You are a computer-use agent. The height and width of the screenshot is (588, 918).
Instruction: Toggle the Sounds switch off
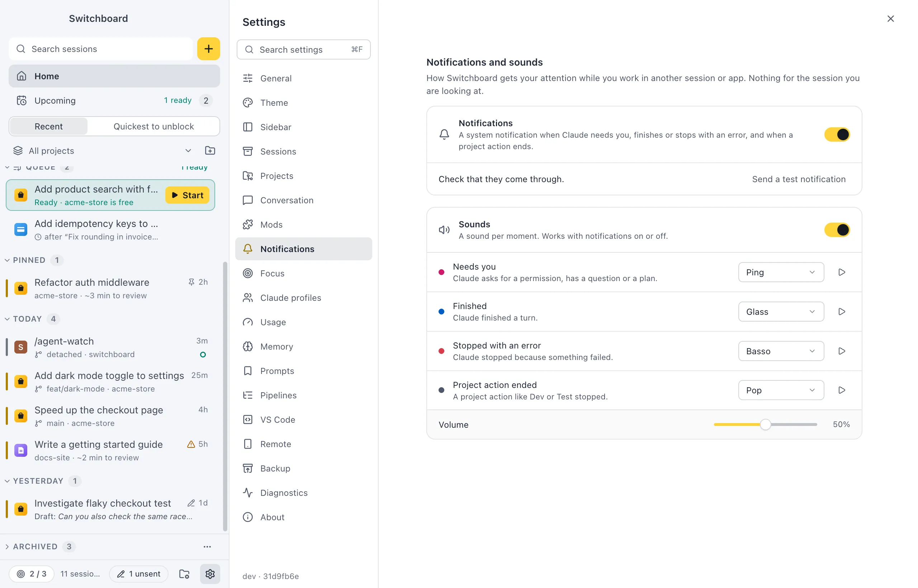[837, 230]
